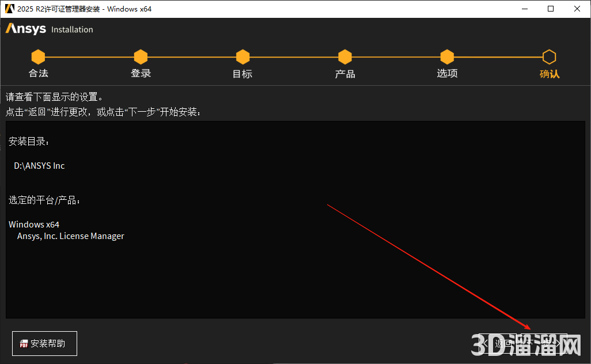Select the Ansys, Inc. License Manager product entry
This screenshot has height=364, width=591.
(70, 236)
